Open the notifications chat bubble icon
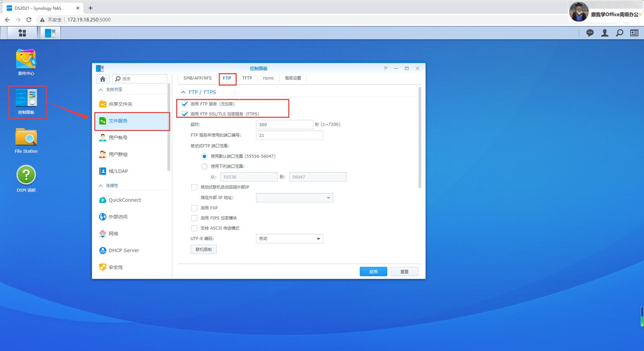Image resolution: width=644 pixels, height=351 pixels. 590,33
